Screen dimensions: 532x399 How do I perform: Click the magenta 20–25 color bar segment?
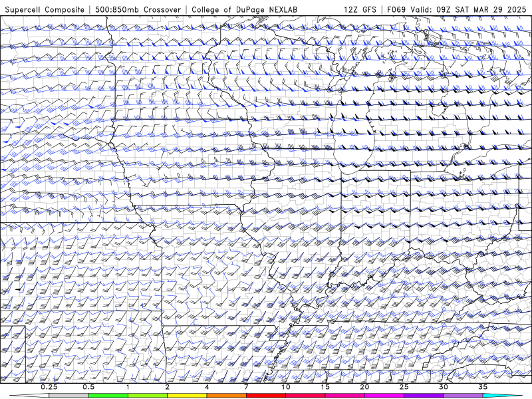pyautogui.click(x=384, y=396)
